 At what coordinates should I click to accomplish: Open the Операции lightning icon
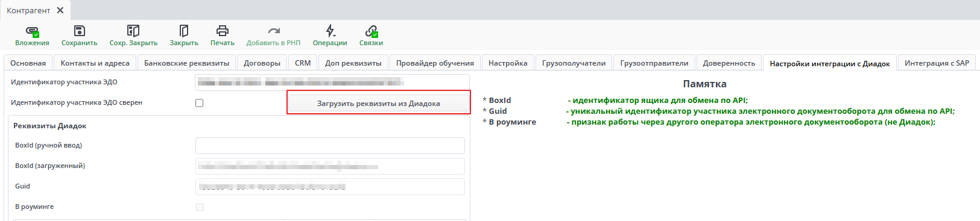click(x=330, y=31)
